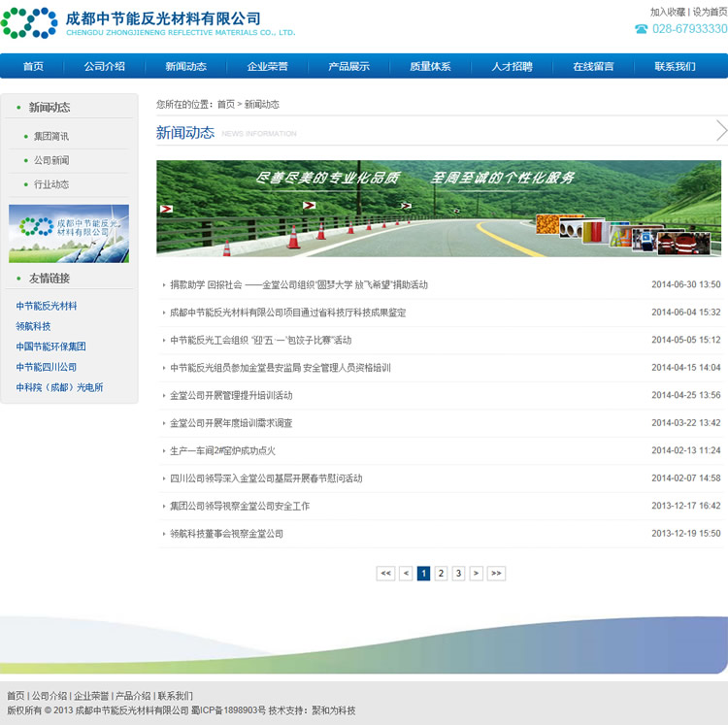Viewport: 728px width, 725px height.
Task: Open the 产品展示 navigation menu item
Action: click(348, 67)
